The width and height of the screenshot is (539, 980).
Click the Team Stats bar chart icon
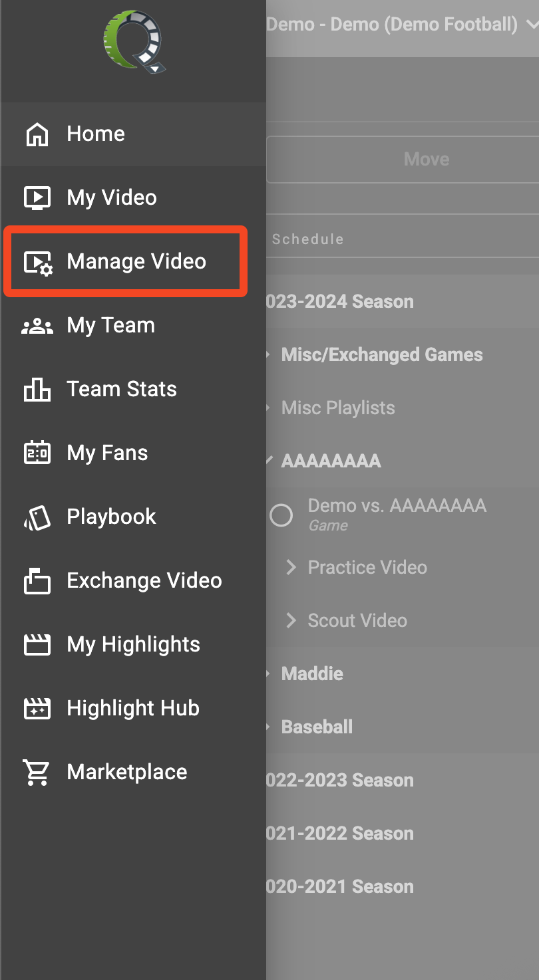(37, 389)
